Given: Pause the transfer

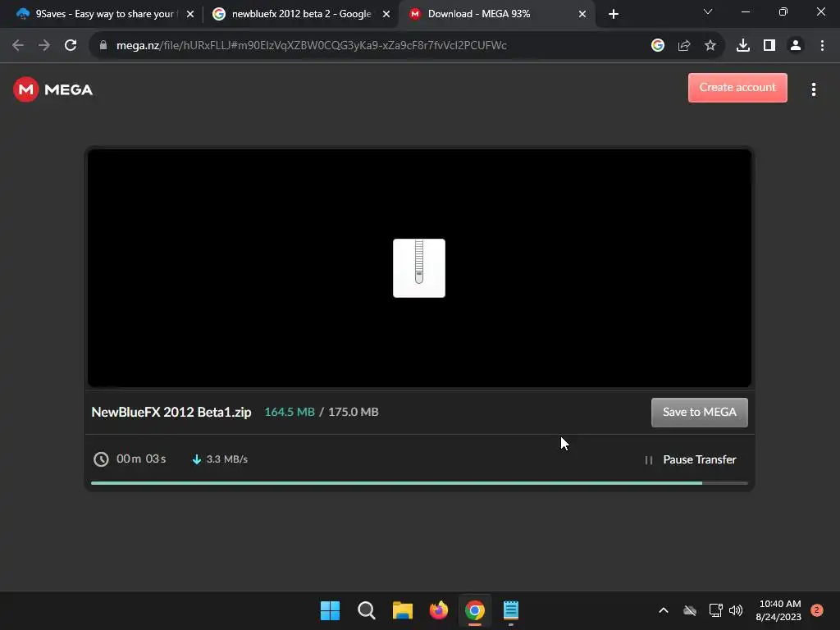Looking at the screenshot, I should [x=691, y=459].
